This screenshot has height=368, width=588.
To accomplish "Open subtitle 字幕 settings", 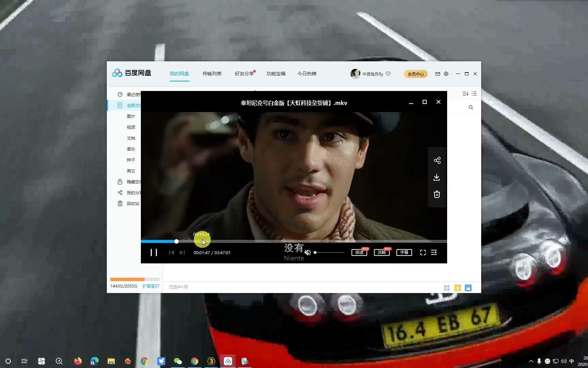I will pos(404,252).
